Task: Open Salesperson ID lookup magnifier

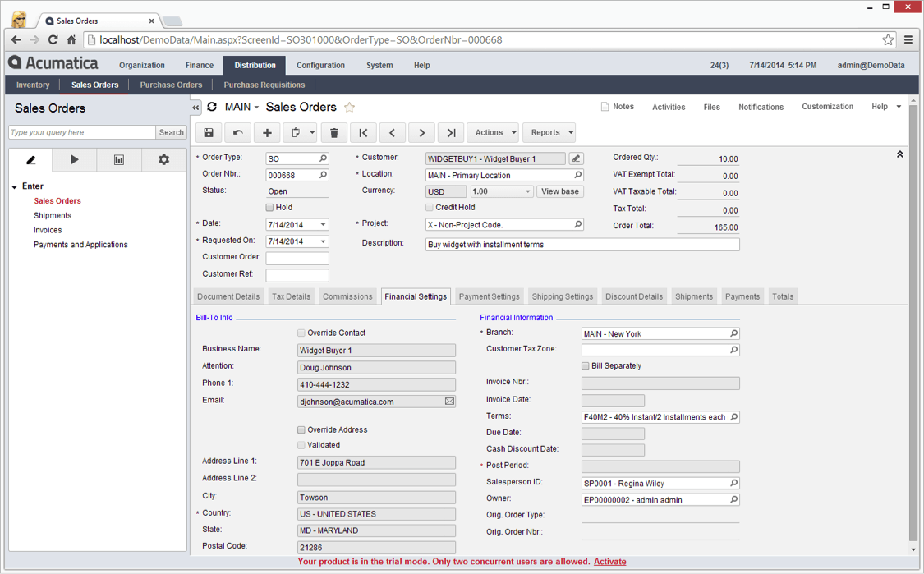Action: click(x=733, y=483)
